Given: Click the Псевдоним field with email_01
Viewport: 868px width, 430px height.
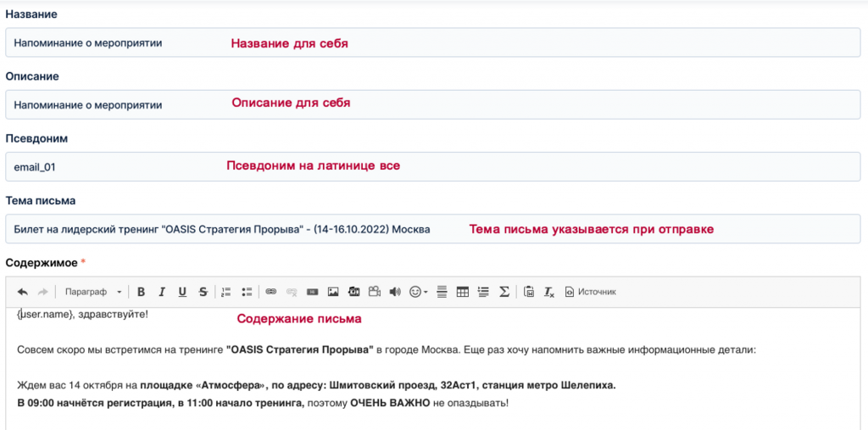Looking at the screenshot, I should coord(433,167).
